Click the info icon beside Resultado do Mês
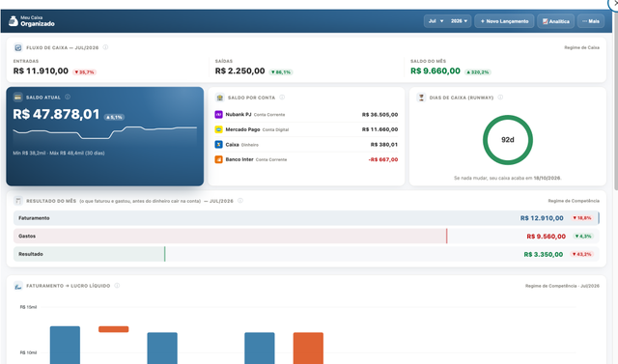 (x=240, y=201)
